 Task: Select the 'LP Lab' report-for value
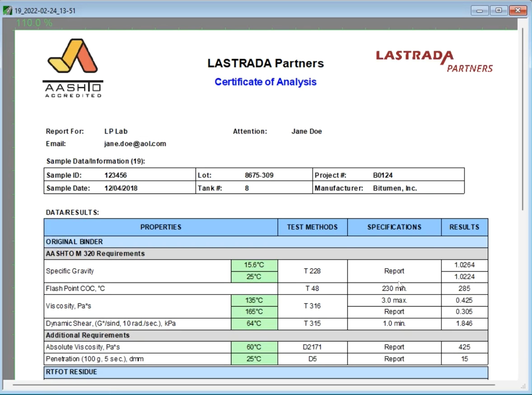(116, 131)
